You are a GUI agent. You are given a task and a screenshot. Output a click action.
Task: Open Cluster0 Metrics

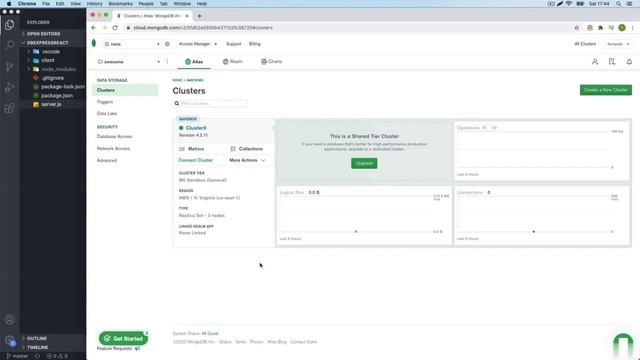click(192, 149)
